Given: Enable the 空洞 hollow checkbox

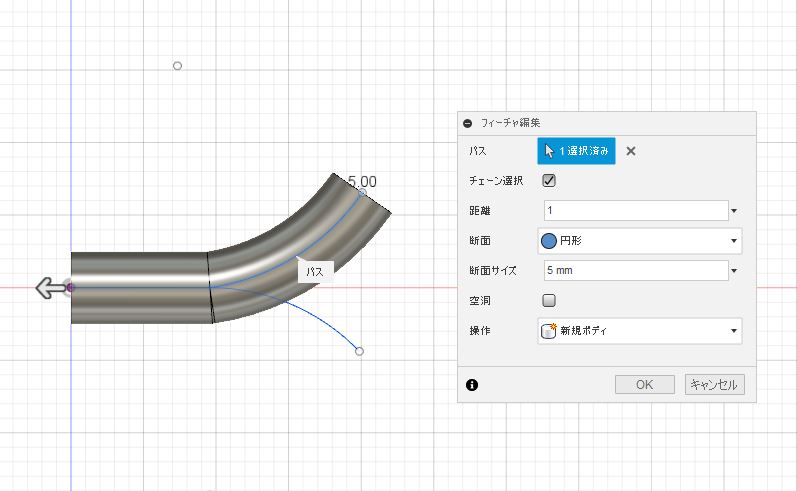Looking at the screenshot, I should [549, 300].
